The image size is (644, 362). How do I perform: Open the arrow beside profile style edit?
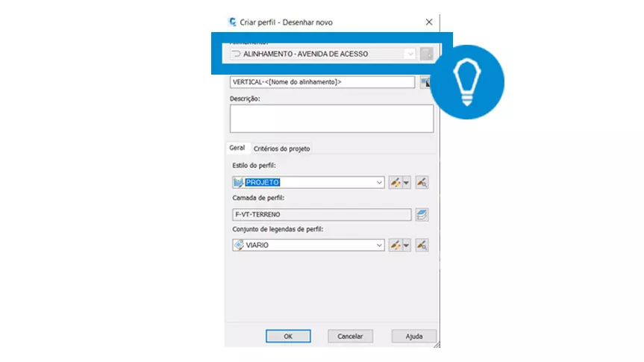point(406,182)
